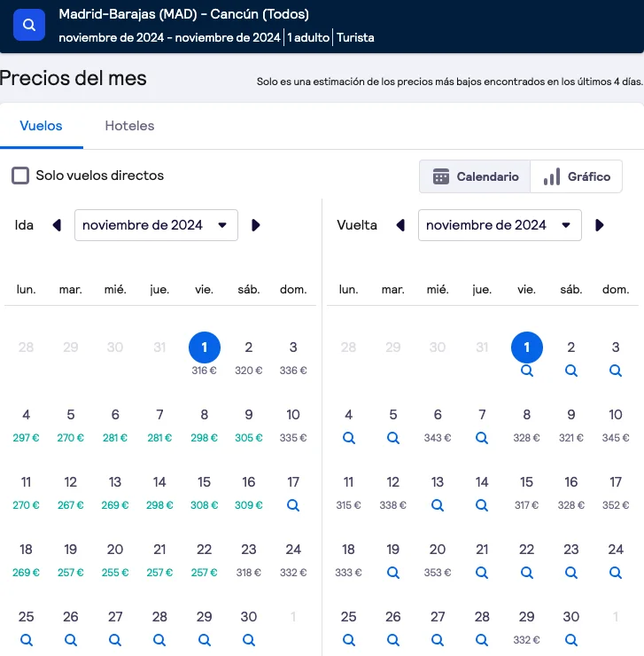
Task: Search prices for return November 22
Action: 527,573
